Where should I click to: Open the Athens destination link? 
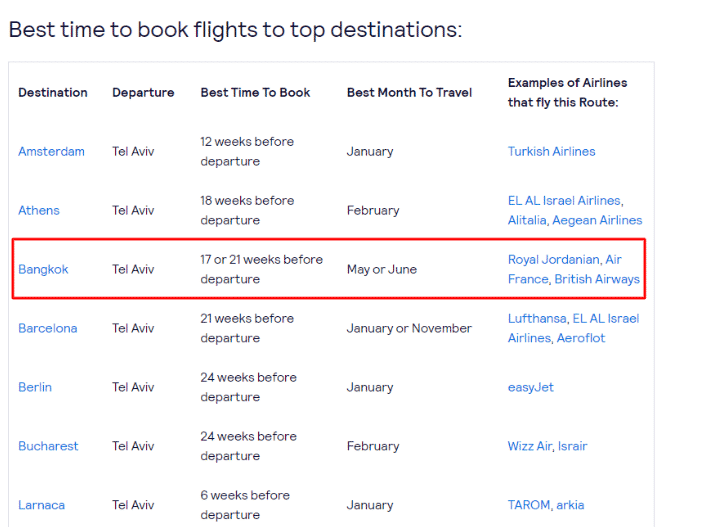coord(38,211)
